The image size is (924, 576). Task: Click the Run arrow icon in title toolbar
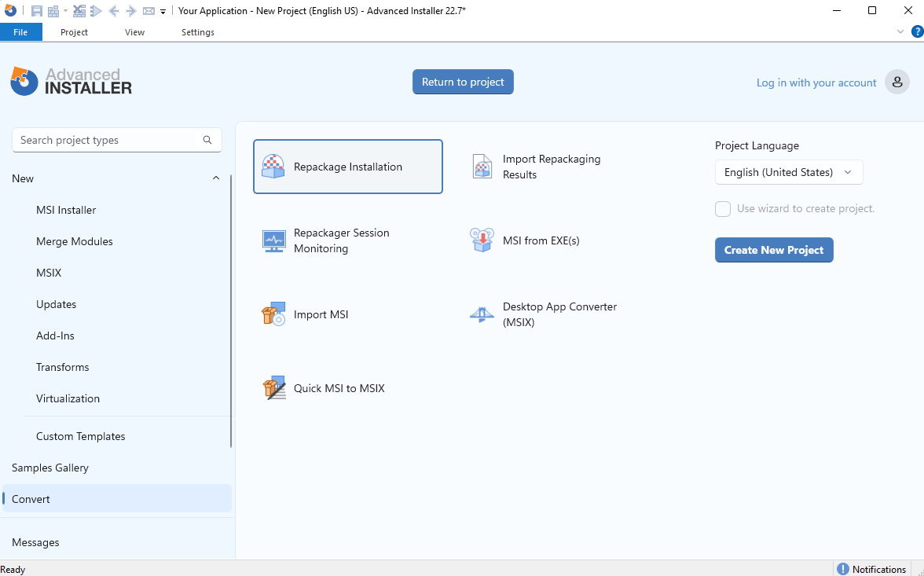click(96, 11)
